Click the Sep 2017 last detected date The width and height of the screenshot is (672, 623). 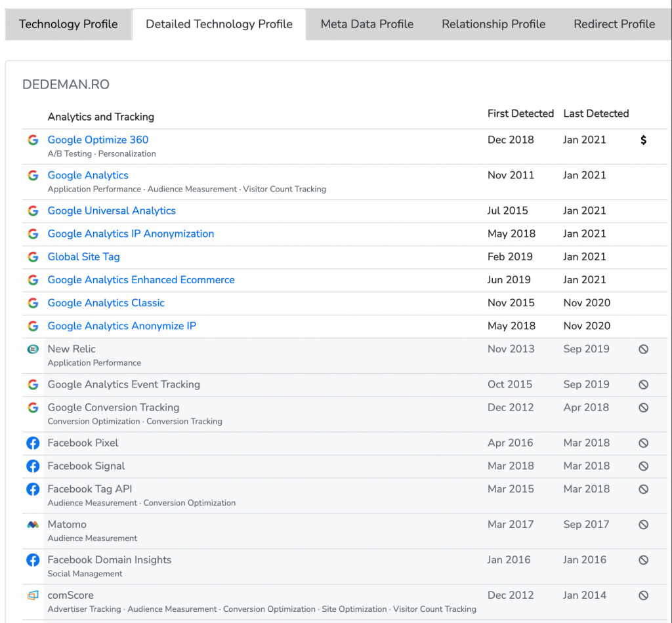(586, 525)
